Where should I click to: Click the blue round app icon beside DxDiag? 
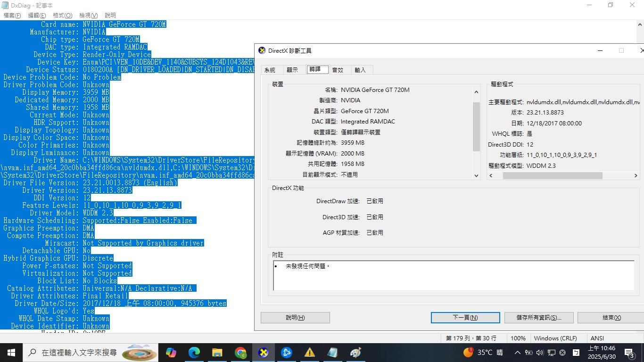tap(287, 353)
